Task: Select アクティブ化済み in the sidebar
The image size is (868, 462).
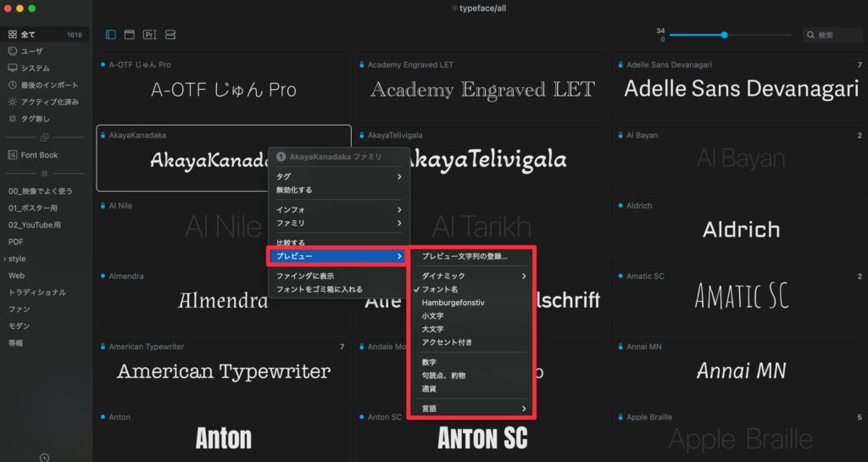Action: (50, 102)
